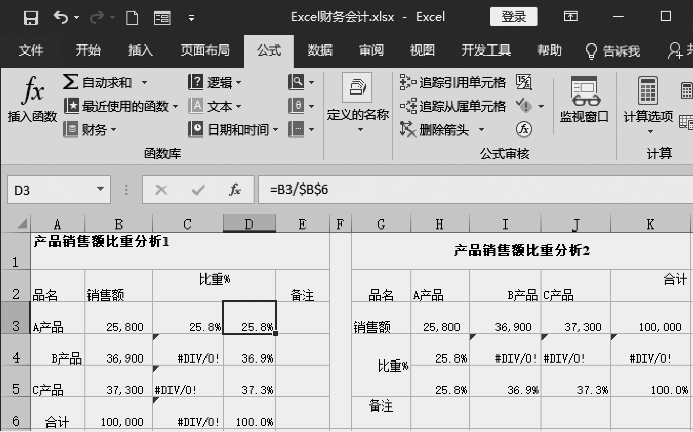Open the 帮助 tab
The width and height of the screenshot is (693, 432).
pyautogui.click(x=549, y=50)
